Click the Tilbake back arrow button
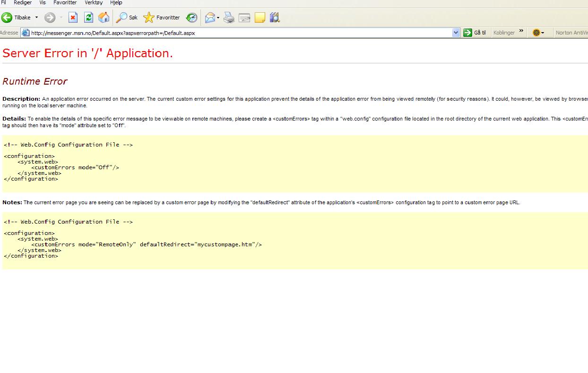This screenshot has height=373, width=588. [x=7, y=18]
